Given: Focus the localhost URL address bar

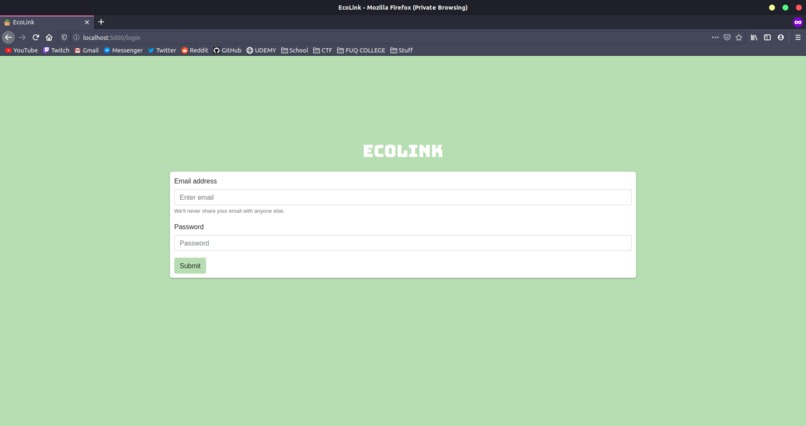Looking at the screenshot, I should point(391,37).
